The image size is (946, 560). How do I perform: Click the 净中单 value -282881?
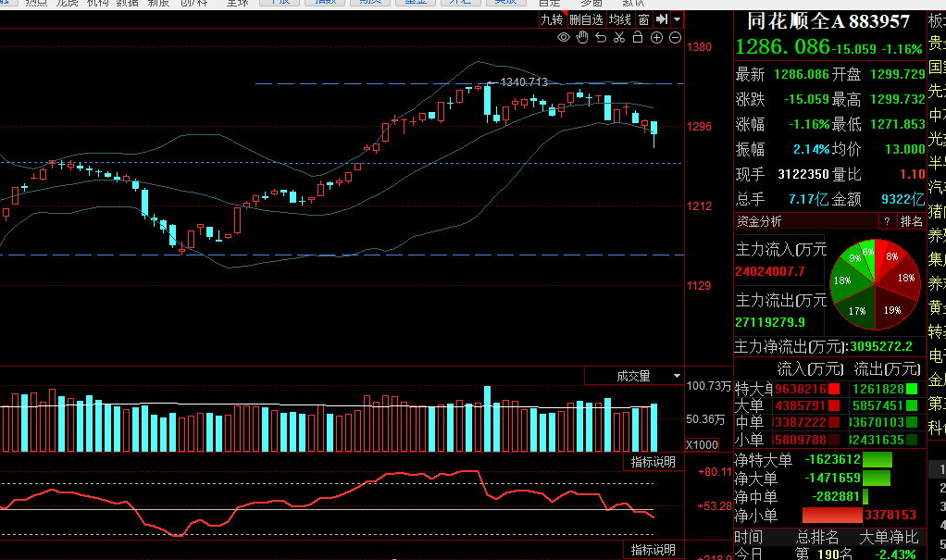coord(836,497)
